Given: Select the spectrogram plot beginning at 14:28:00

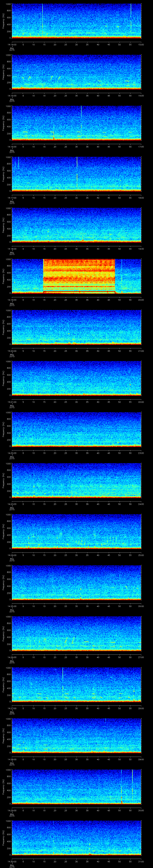Looking at the screenshot, I should 77,736.
